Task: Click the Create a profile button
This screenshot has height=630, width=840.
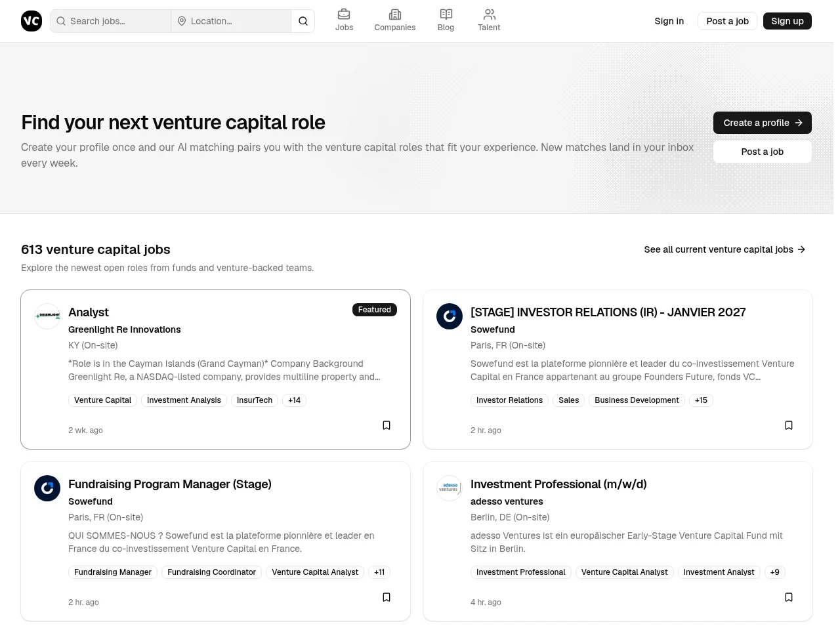Action: point(762,123)
